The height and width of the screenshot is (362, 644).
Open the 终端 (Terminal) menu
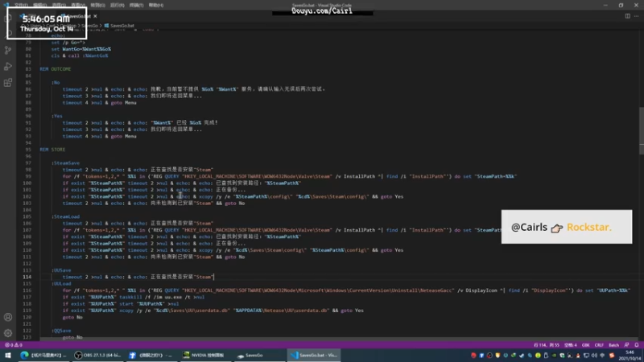136,6
